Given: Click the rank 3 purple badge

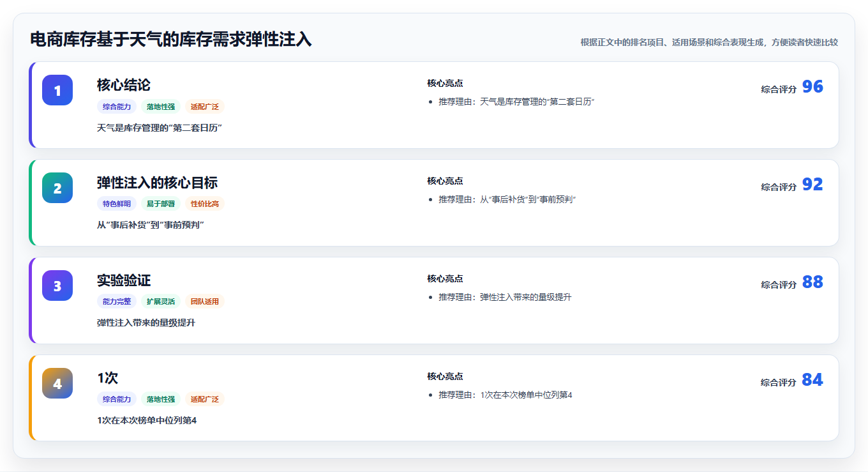Looking at the screenshot, I should coord(57,285).
